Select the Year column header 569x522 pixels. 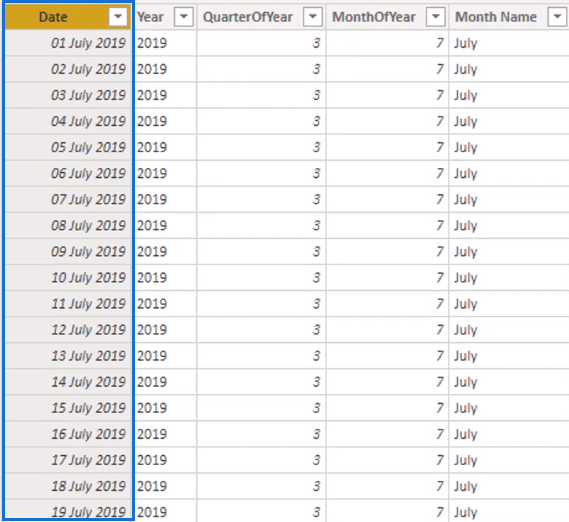click(x=165, y=17)
